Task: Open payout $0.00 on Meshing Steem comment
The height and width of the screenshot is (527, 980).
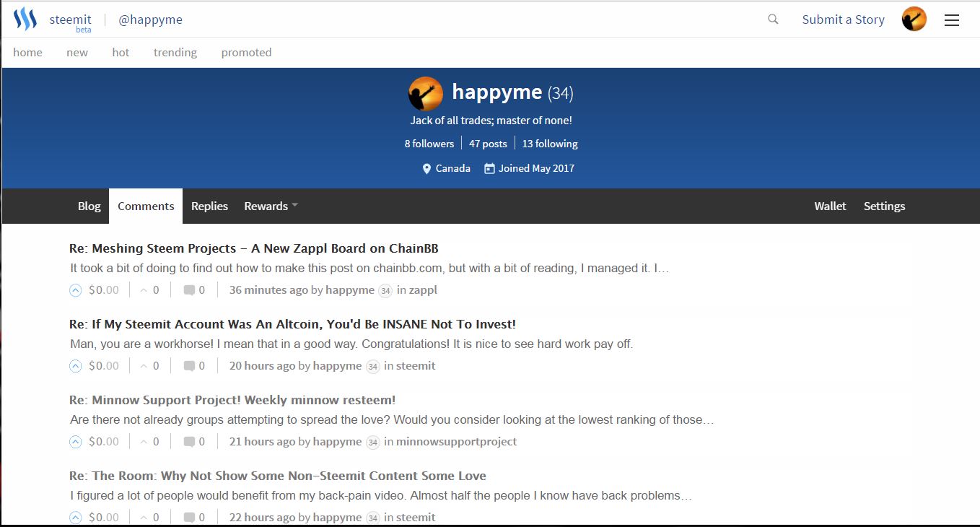Action: (104, 290)
